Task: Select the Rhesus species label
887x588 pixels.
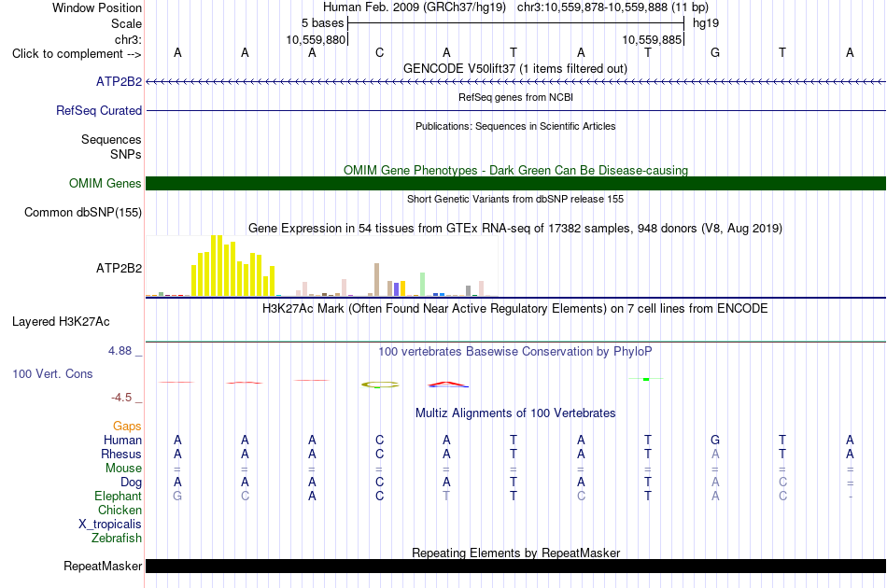Action: [121, 454]
